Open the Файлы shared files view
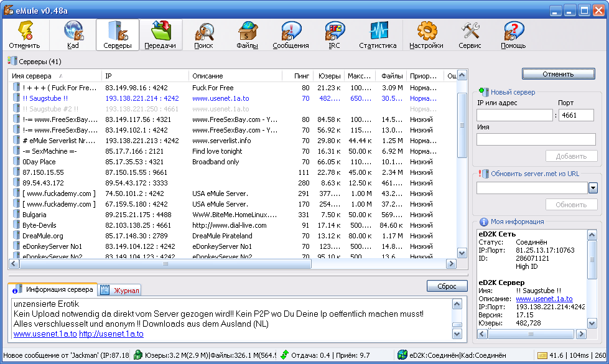This screenshot has height=364, width=609. coord(247,35)
